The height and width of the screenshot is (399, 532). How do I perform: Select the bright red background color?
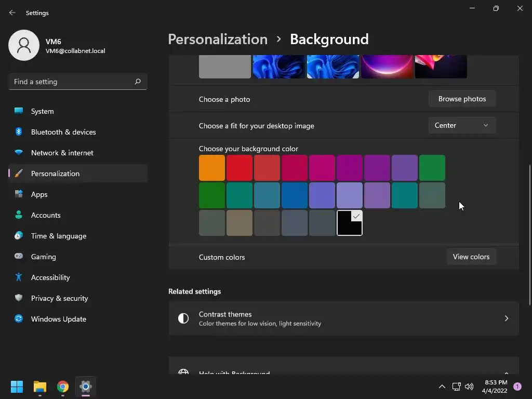239,168
